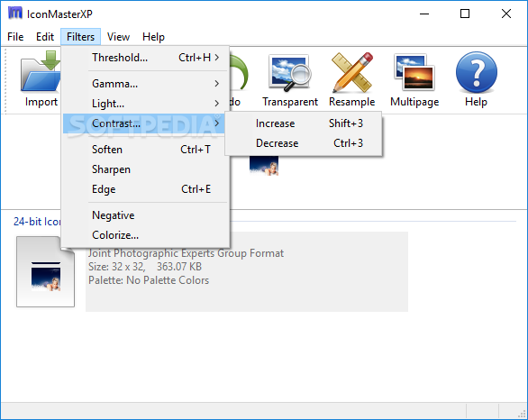Click the '24-bit Icon' heading text

(x=37, y=222)
